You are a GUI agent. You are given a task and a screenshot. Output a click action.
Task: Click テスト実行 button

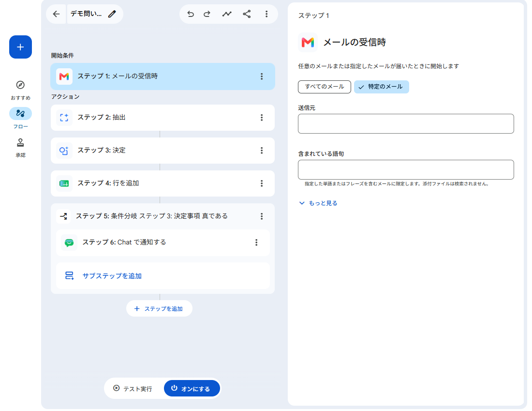[x=133, y=389]
